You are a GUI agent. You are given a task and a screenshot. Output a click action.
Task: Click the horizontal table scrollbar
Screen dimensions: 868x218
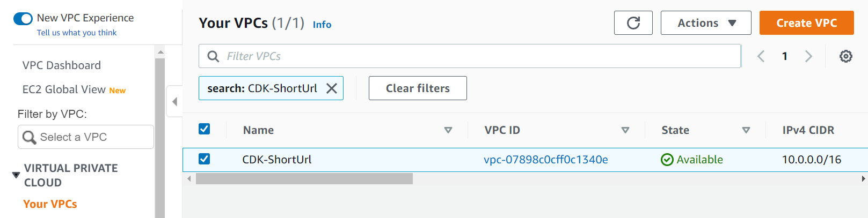pos(304,179)
